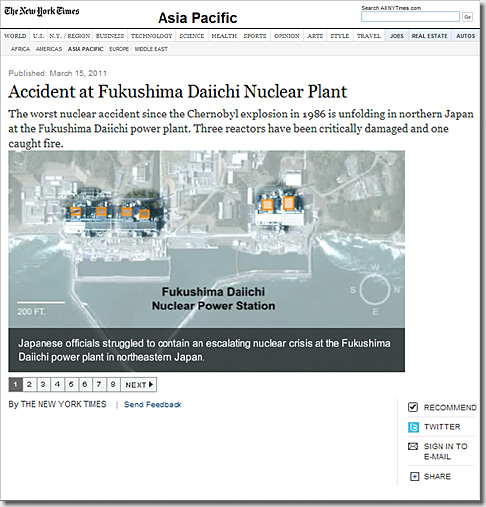Click the article headline about Fukushima Daiichi
Viewport: 486px width, 507px height.
point(178,92)
